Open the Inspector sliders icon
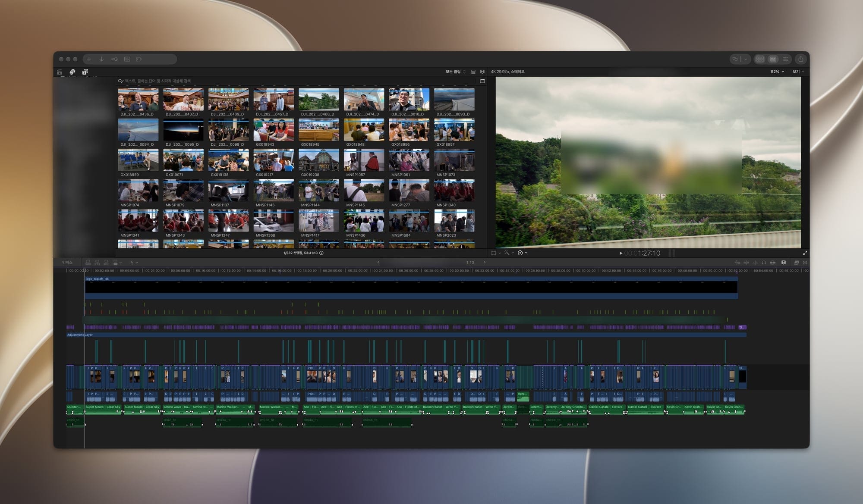Image resolution: width=863 pixels, height=504 pixels. (x=786, y=59)
